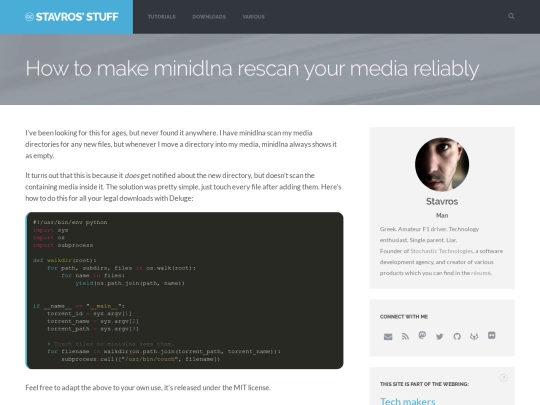Viewport: 540px width, 405px height.
Task: Click Stavros' round profile photo
Action: pos(442,165)
